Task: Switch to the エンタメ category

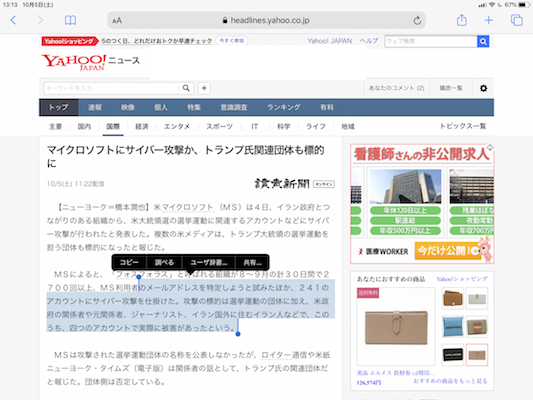Action: tap(177, 126)
